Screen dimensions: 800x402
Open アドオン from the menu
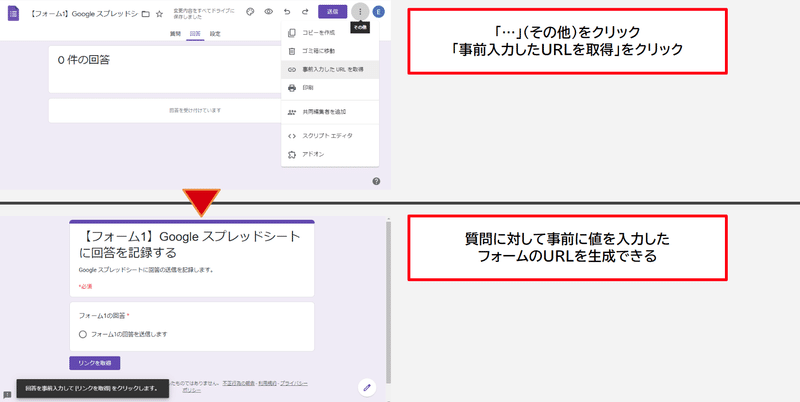pos(330,154)
